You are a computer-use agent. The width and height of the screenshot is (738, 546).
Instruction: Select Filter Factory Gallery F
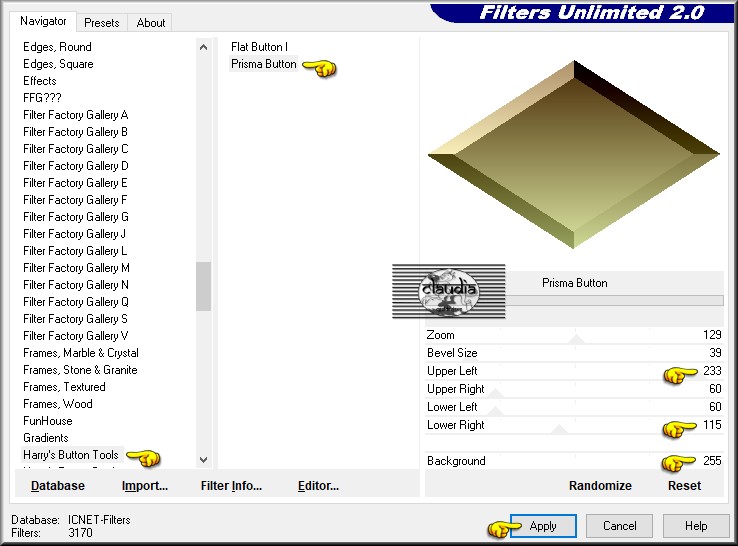tap(75, 200)
